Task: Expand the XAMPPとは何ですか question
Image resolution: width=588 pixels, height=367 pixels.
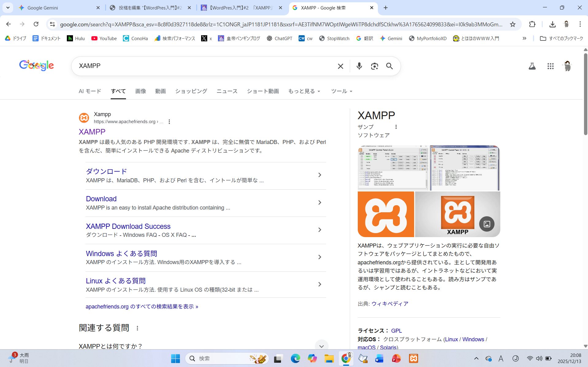Action: point(321,346)
